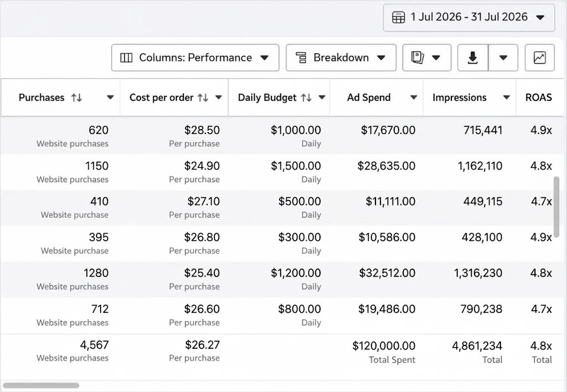Click the horizontal scrollbar thumb at the bottom
Viewport: 567px width, 392px height.
pos(41,385)
